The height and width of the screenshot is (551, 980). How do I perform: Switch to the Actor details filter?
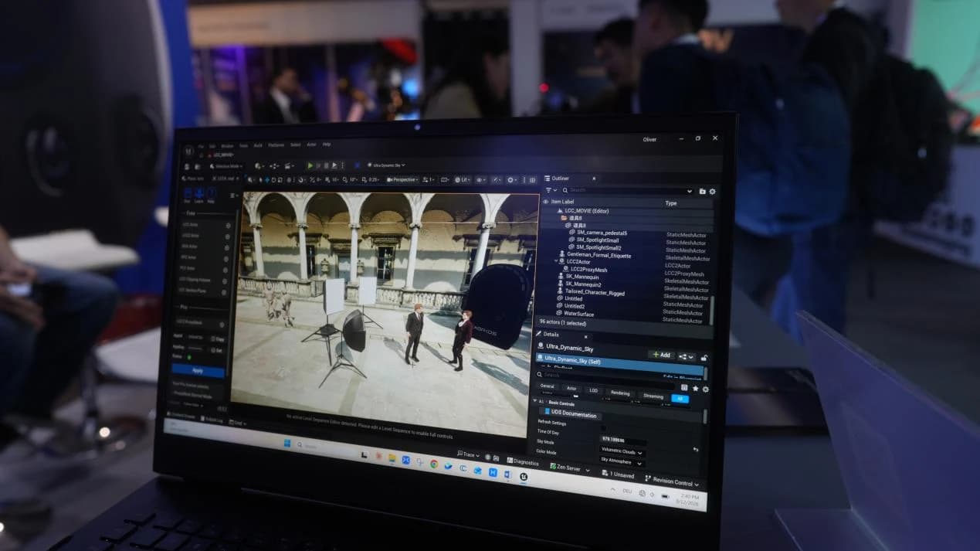(x=571, y=388)
